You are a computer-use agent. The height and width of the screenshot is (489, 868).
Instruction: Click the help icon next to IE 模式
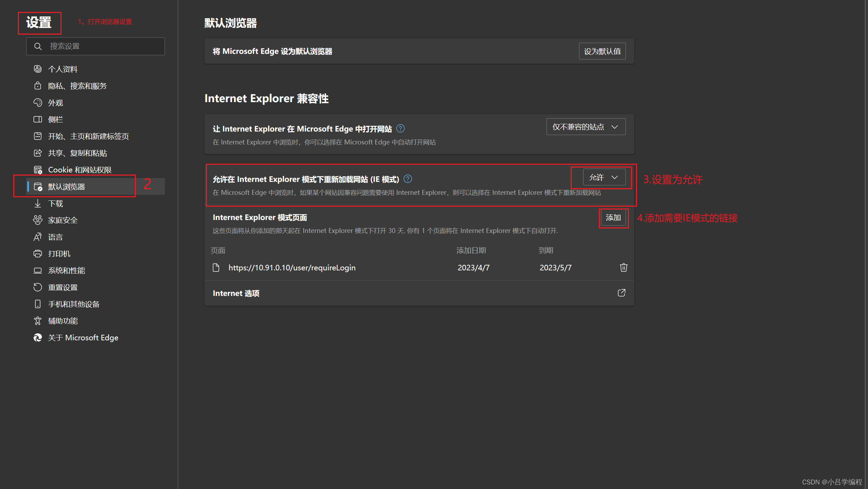point(407,179)
